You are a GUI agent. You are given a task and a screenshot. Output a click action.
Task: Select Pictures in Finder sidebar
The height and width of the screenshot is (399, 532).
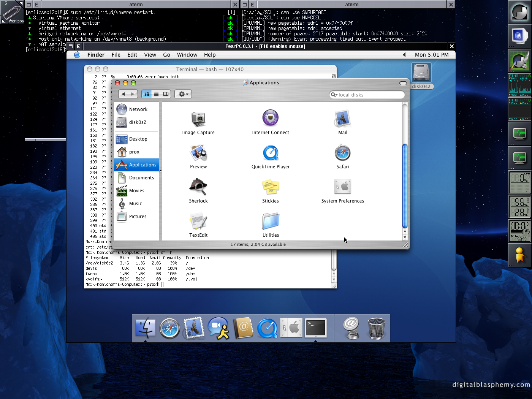click(136, 217)
